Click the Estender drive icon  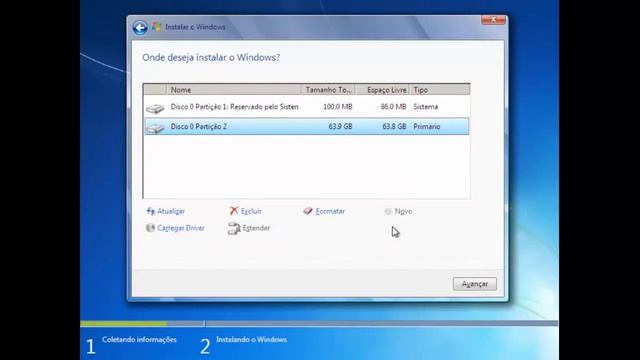tap(234, 228)
